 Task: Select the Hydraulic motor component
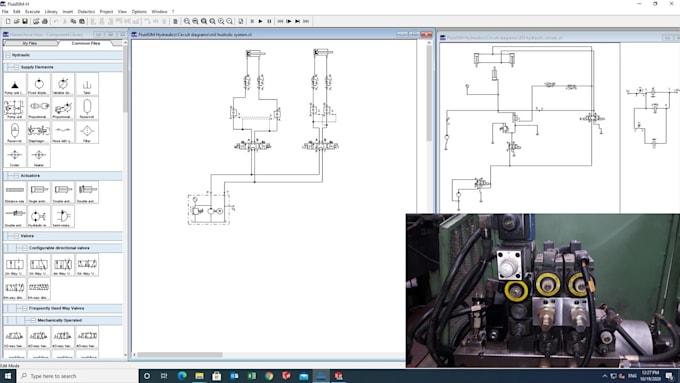[39, 216]
